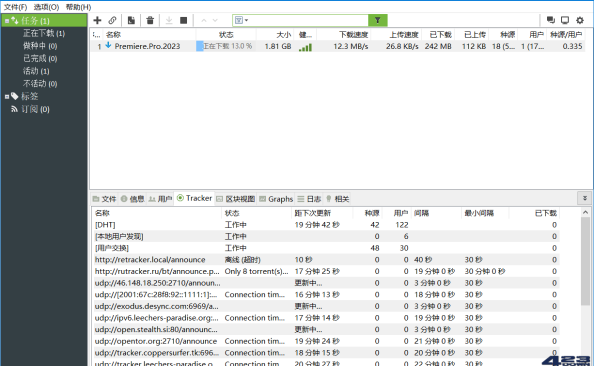The height and width of the screenshot is (366, 594).
Task: Select the udp://open.stealth.si:80 tracker row
Action: click(326, 330)
